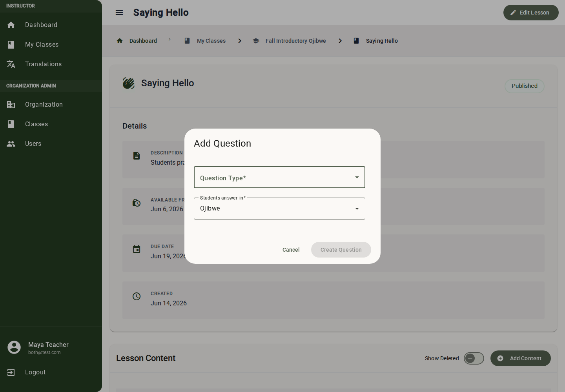Click the Add Content button

tap(521, 358)
